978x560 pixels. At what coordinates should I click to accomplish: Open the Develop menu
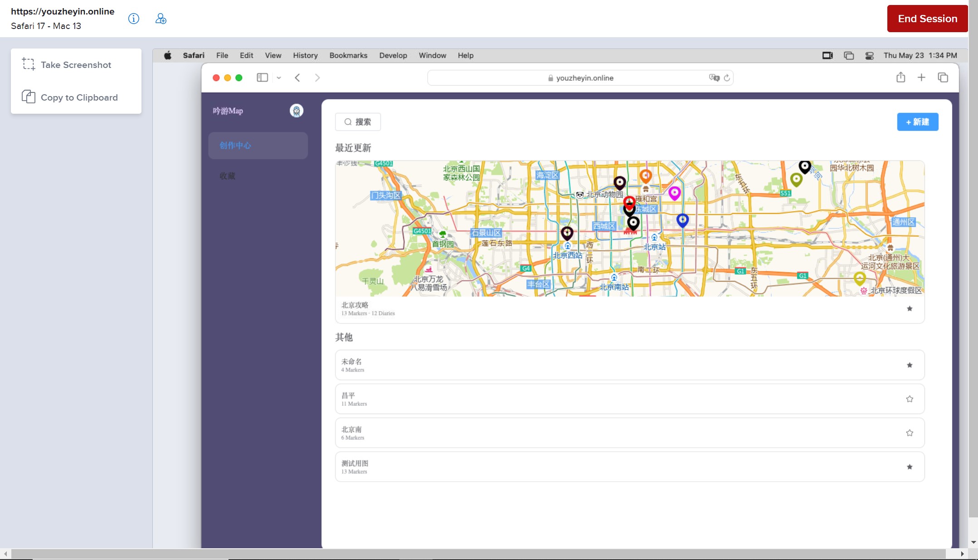[x=393, y=55]
